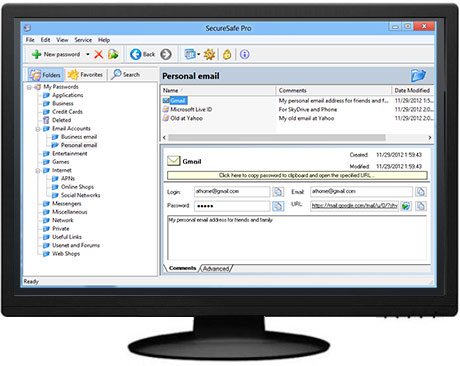Select the Social Networks subfolder
460x366 pixels.
point(80,195)
